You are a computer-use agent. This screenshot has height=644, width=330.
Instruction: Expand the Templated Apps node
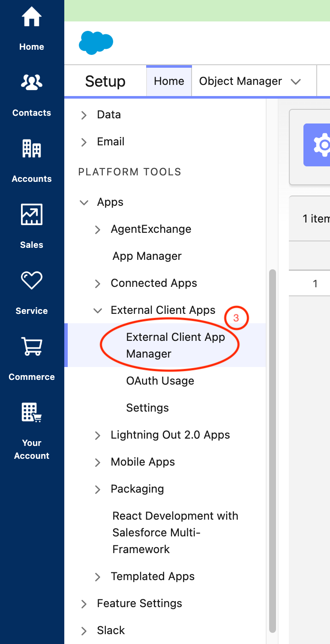[98, 577]
